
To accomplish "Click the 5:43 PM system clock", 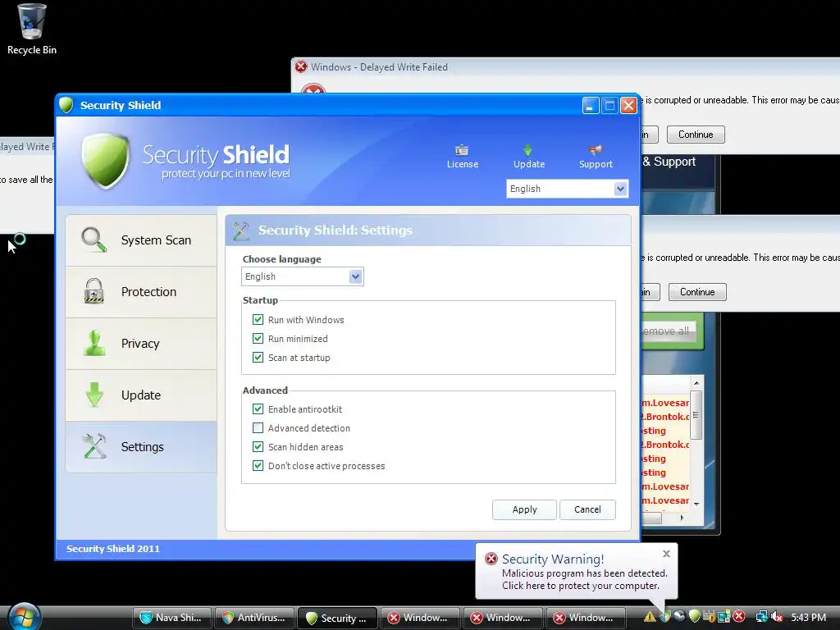I will point(808,617).
